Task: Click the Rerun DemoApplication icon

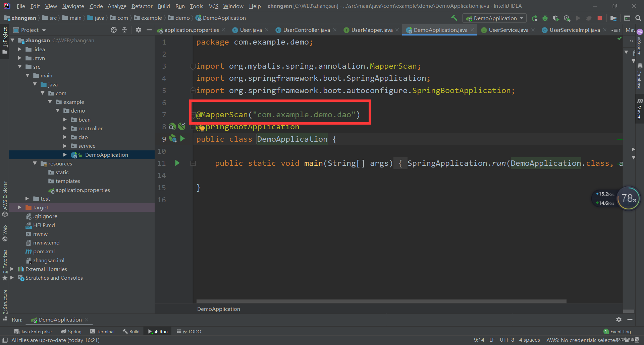Action: [x=535, y=18]
